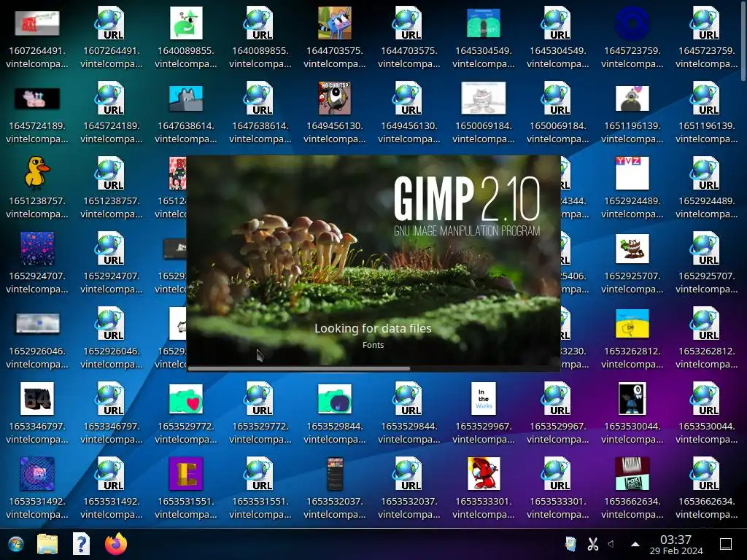
Task: Select the 1653531551 URL shortcut icon
Action: pos(259,473)
